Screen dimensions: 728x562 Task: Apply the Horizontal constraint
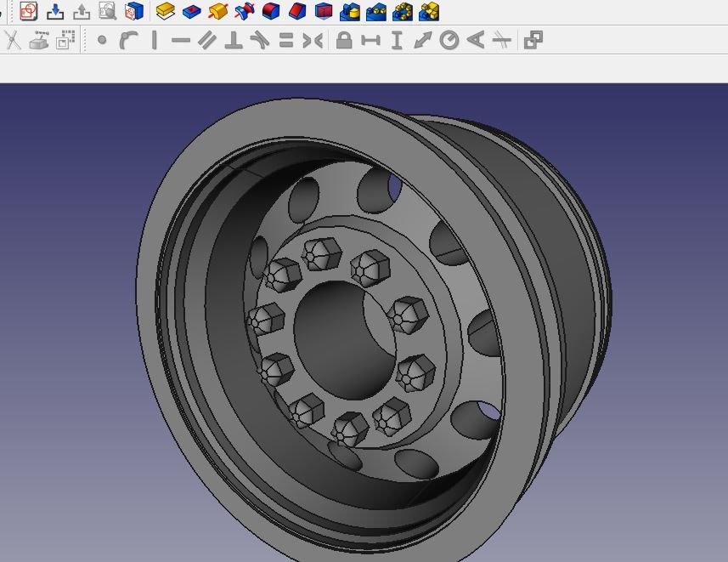point(181,41)
